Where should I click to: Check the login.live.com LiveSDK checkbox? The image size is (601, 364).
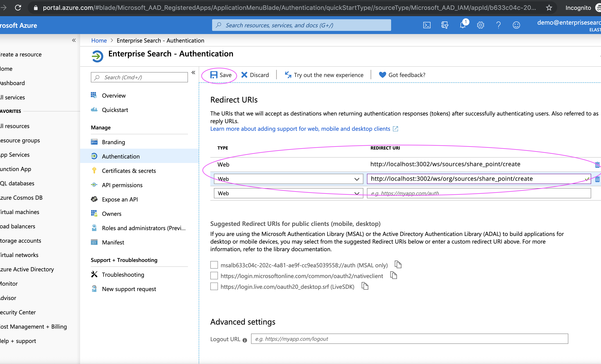(x=214, y=286)
